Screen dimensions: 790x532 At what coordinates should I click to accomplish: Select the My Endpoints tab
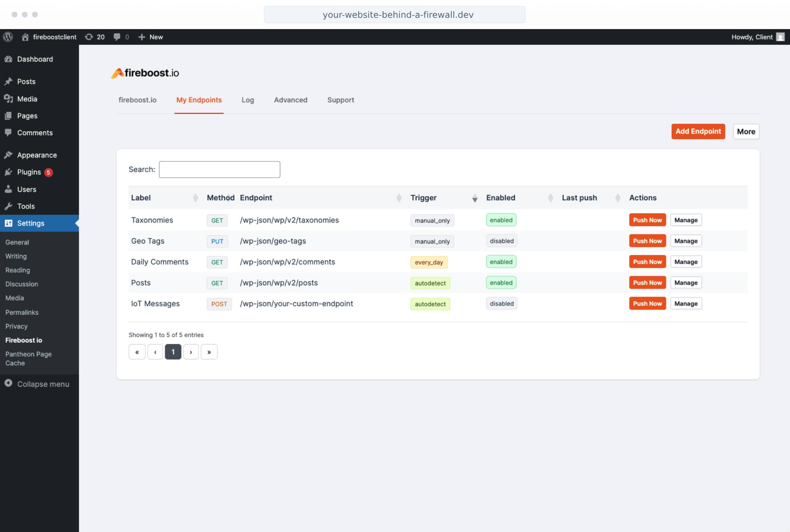click(x=199, y=100)
